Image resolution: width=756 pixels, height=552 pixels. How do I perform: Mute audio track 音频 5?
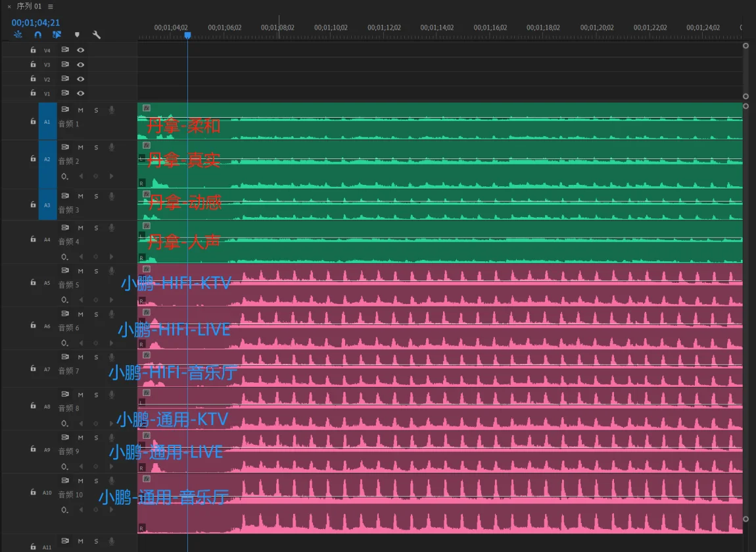coord(81,271)
